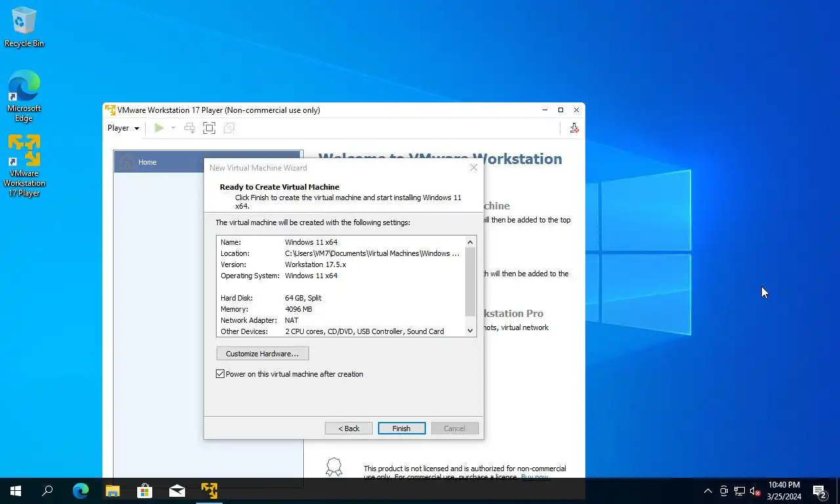840x504 pixels.
Task: Open Microsoft Store from taskbar
Action: point(145,491)
